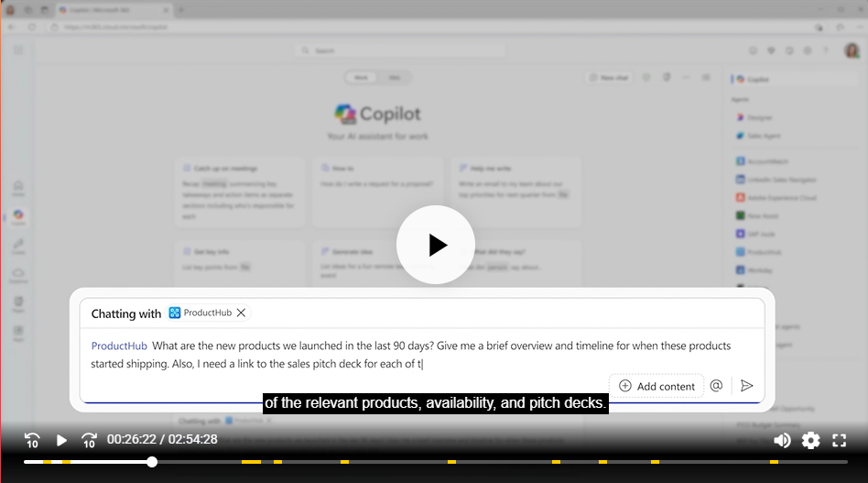Select the Designer agent
The width and height of the screenshot is (868, 483).
(754, 117)
